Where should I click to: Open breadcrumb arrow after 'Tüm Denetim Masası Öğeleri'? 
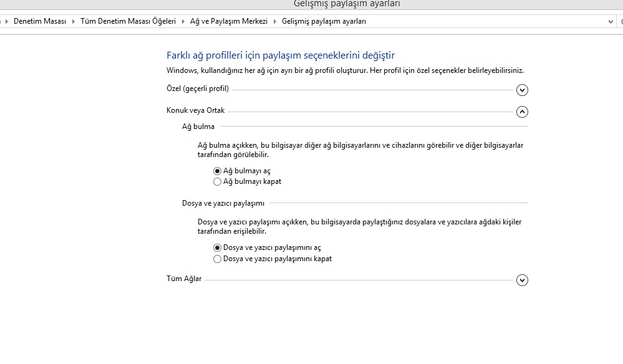click(183, 21)
